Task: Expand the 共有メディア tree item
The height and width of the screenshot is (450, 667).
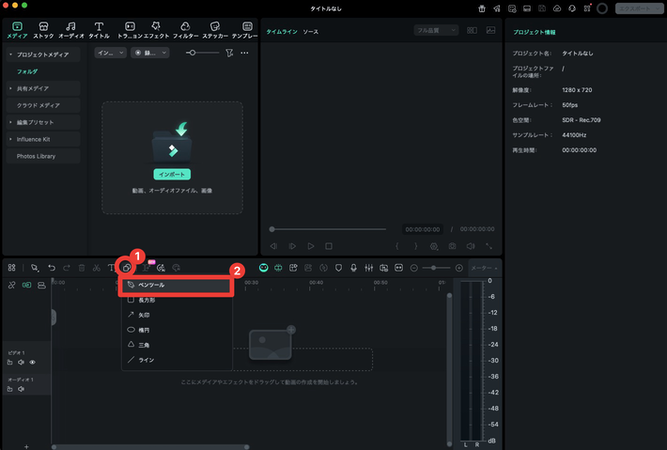Action: 11,88
